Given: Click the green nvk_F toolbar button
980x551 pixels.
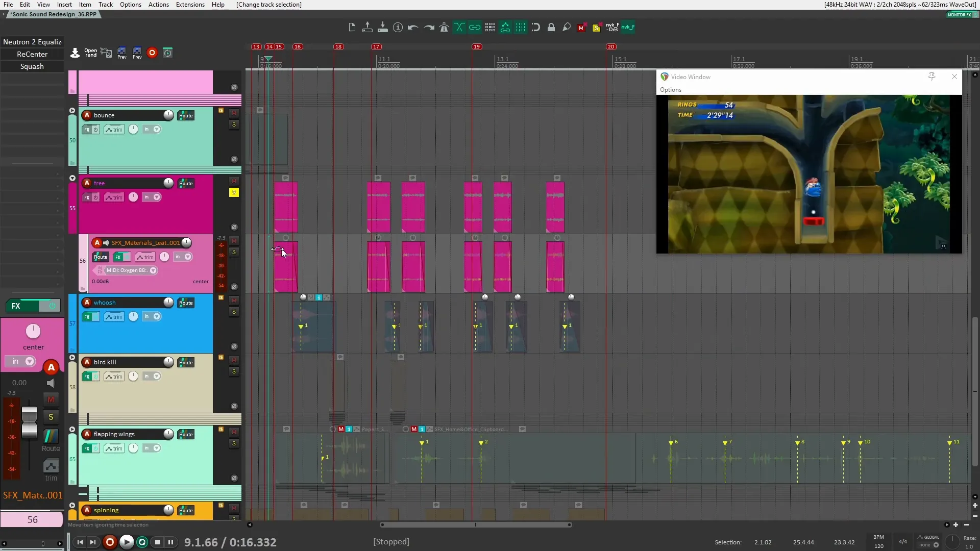Looking at the screenshot, I should (x=628, y=27).
